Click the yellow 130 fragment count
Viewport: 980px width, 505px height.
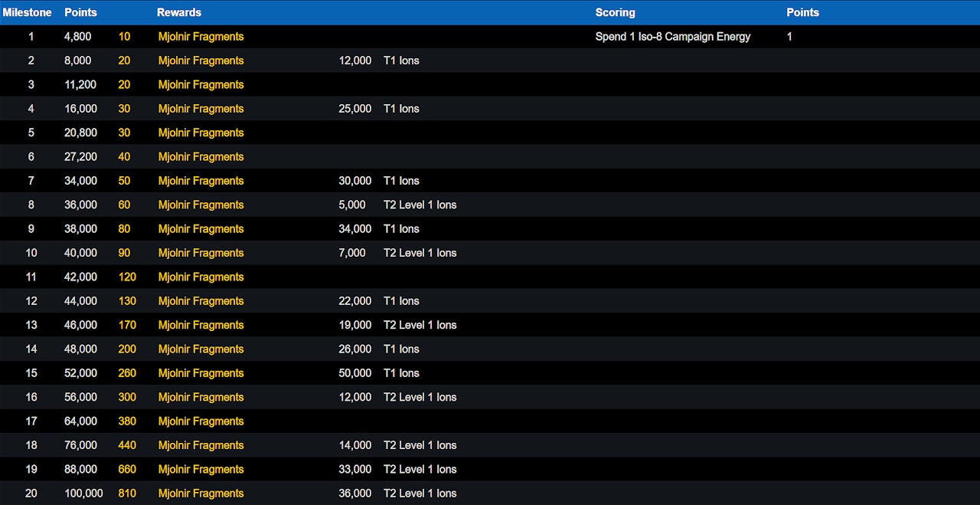pos(127,300)
